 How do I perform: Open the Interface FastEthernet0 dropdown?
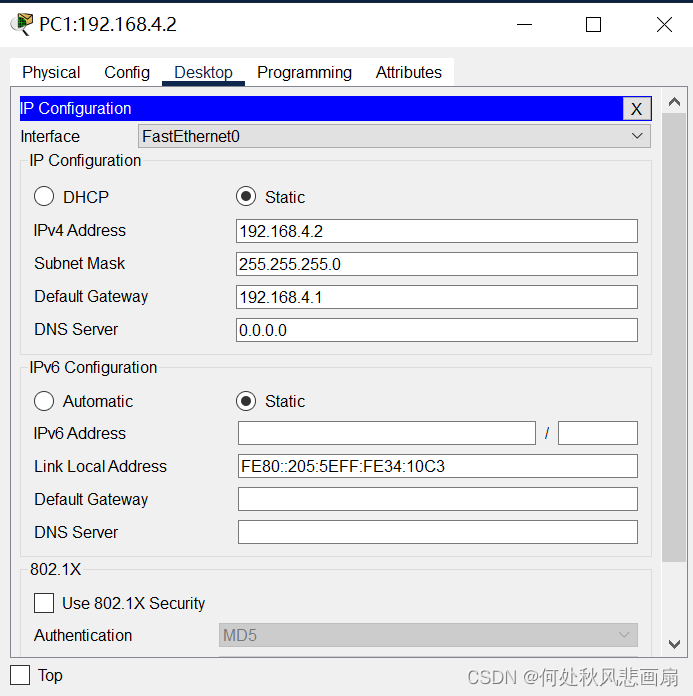tap(394, 136)
